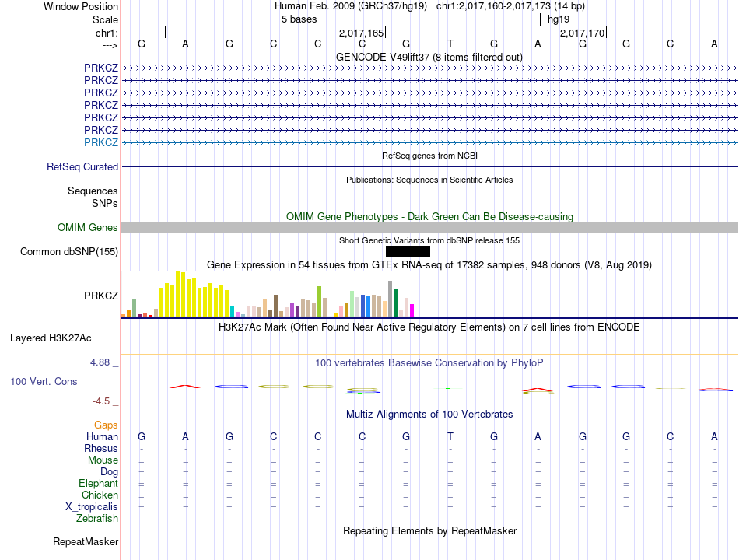This screenshot has width=739, height=560.
Task: Open the Layered H3K27Ac track label
Action: (51, 338)
